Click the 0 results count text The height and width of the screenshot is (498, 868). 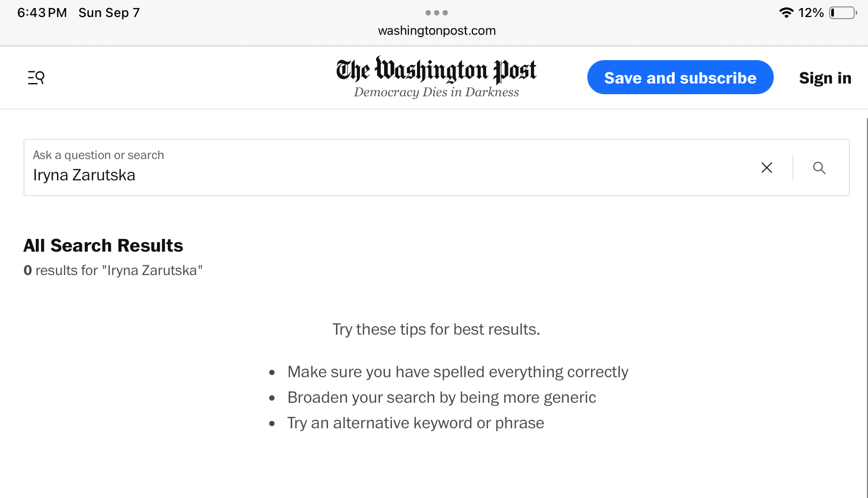113,270
